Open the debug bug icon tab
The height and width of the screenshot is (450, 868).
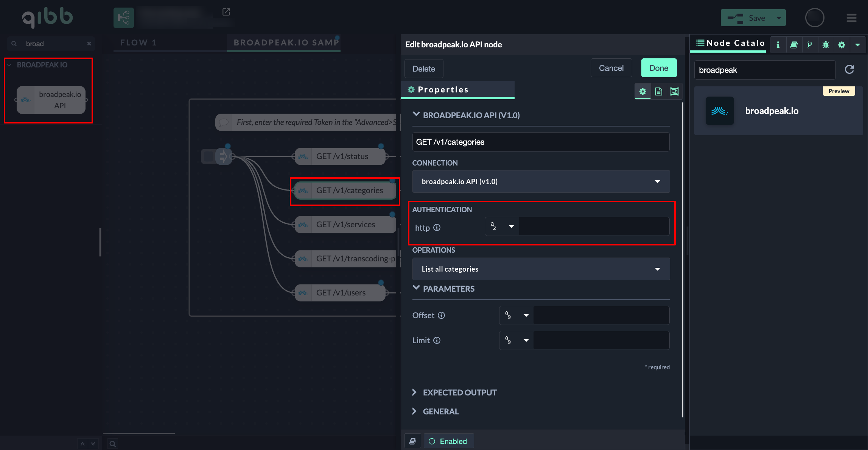[826, 45]
